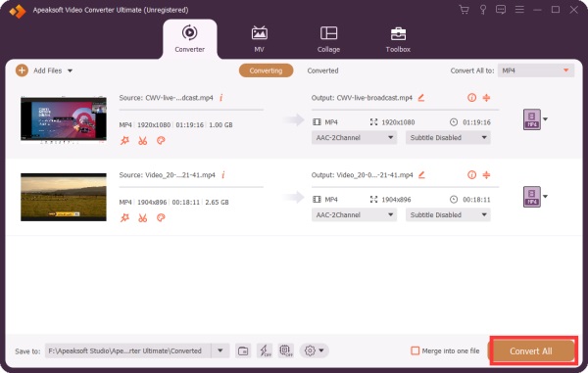Open the palette enhance icon for CWV-live-broadcast video
This screenshot has width=588, height=373.
[161, 141]
